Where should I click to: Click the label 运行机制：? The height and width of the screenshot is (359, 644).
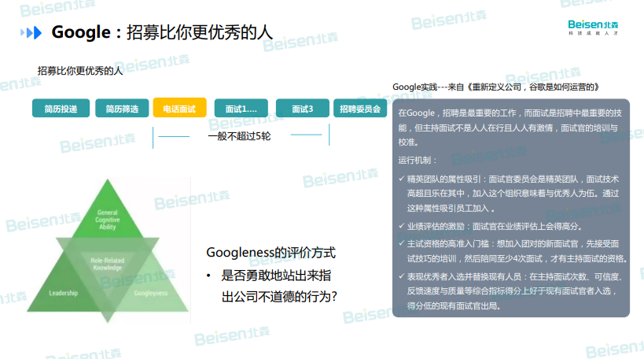[x=418, y=160]
